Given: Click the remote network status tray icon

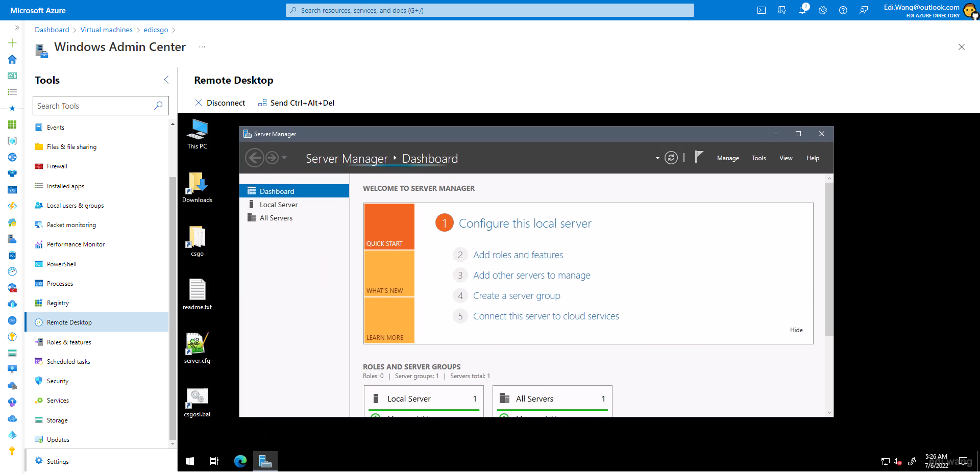Looking at the screenshot, I should pyautogui.click(x=886, y=462).
